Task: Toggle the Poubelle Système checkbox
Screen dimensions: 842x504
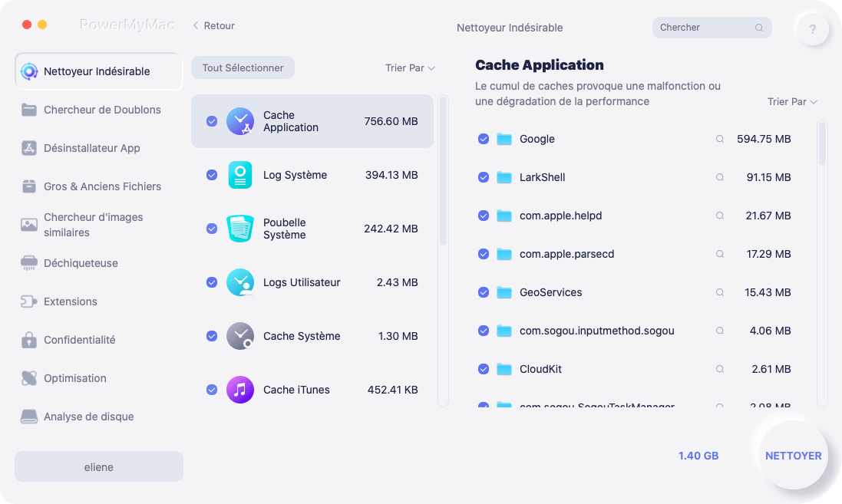Action: coord(212,229)
